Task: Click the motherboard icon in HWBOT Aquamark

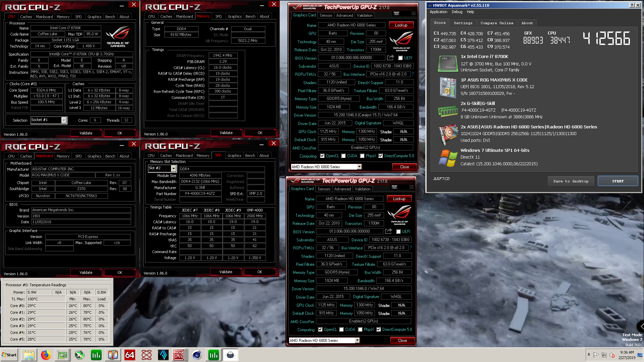Action: (448, 87)
